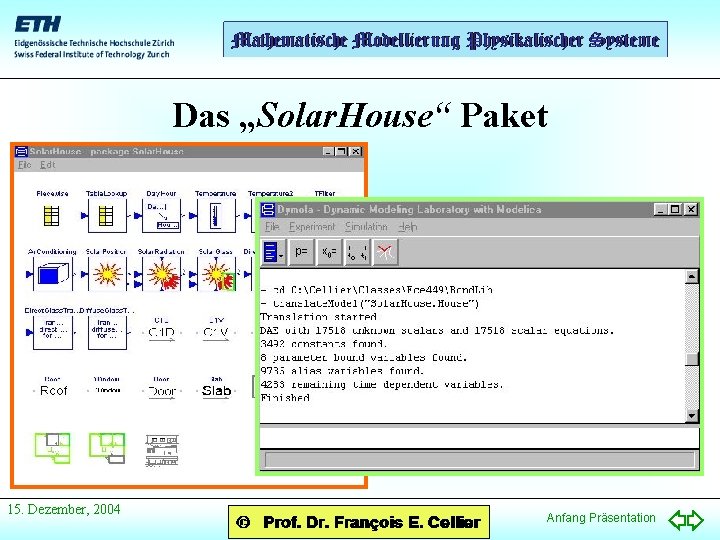Click '9735 alias variables found.' line
Image resolution: width=720 pixels, height=540 pixels.
342,371
